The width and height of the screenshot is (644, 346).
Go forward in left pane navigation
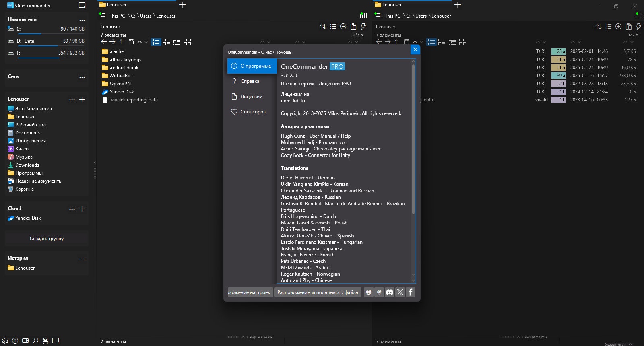click(112, 42)
